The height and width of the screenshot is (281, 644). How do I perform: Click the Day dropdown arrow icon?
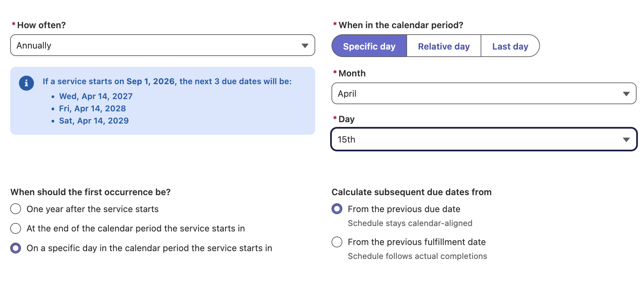tap(626, 139)
